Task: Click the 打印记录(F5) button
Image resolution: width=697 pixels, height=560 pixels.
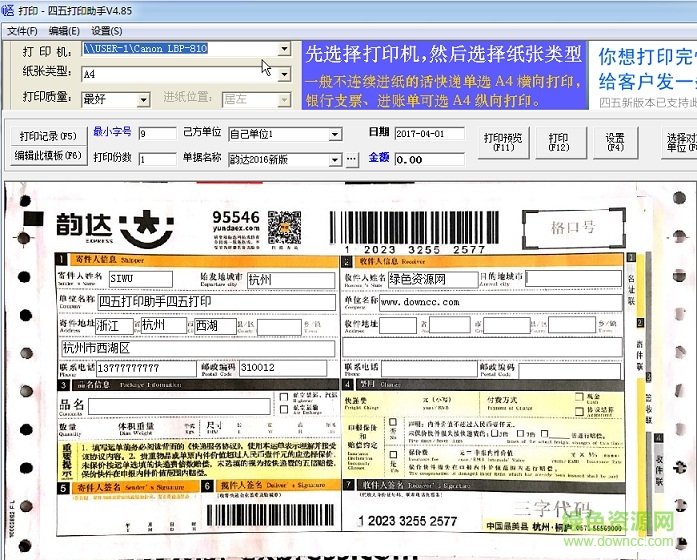Action: click(x=47, y=136)
